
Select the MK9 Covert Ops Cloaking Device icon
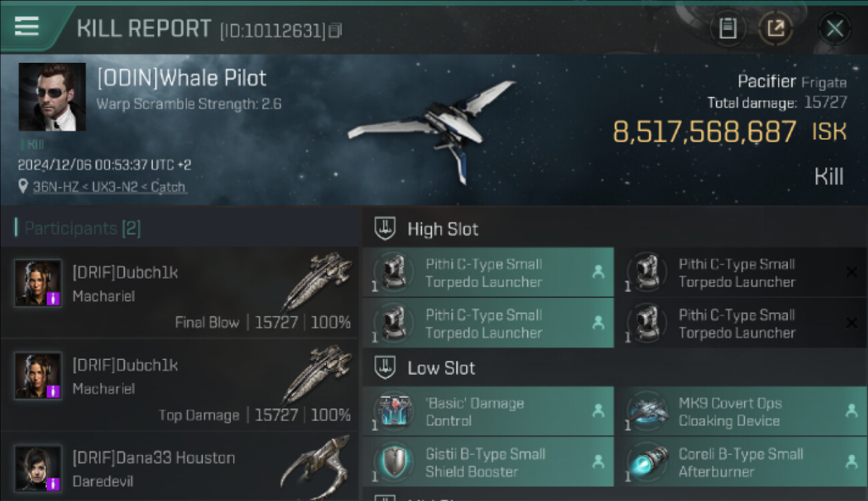pyautogui.click(x=646, y=412)
